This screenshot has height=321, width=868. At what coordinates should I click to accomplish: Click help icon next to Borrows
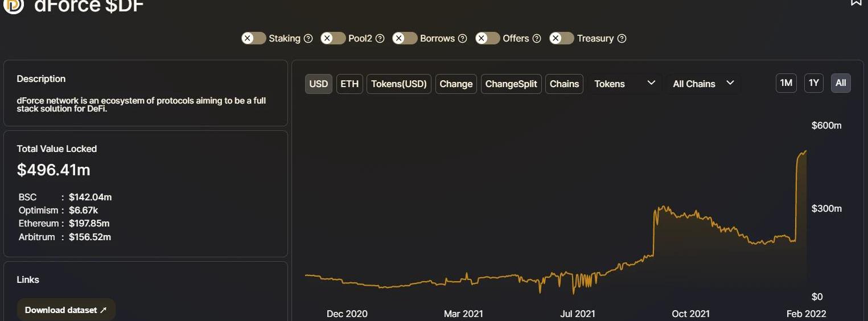(x=463, y=39)
